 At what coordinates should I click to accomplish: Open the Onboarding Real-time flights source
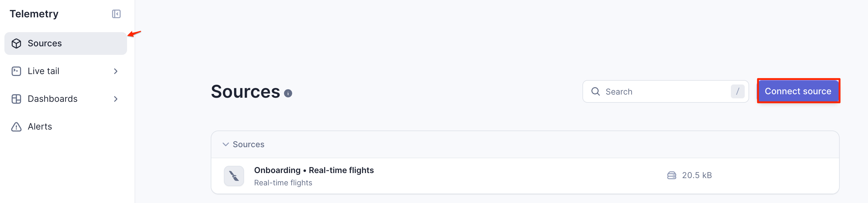point(314,170)
